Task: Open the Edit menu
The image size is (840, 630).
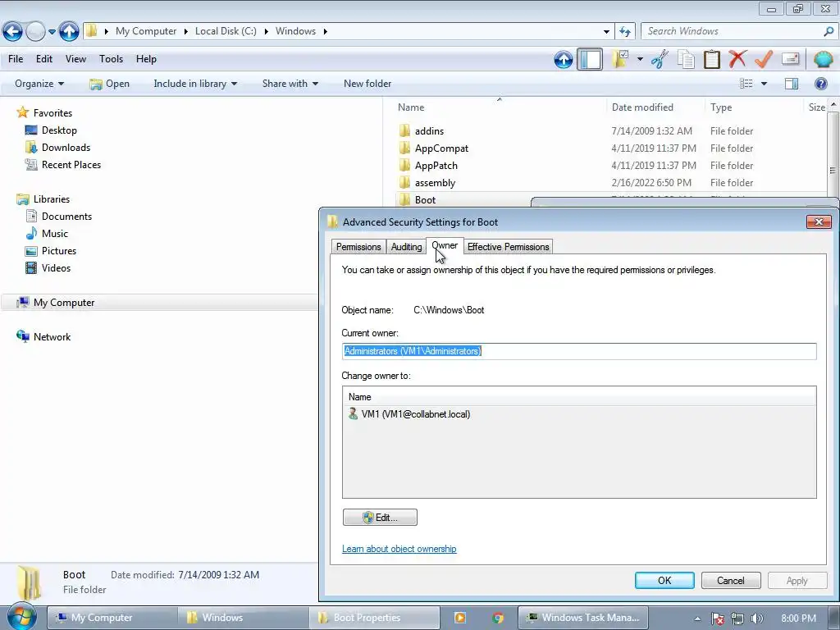Action: coord(44,59)
